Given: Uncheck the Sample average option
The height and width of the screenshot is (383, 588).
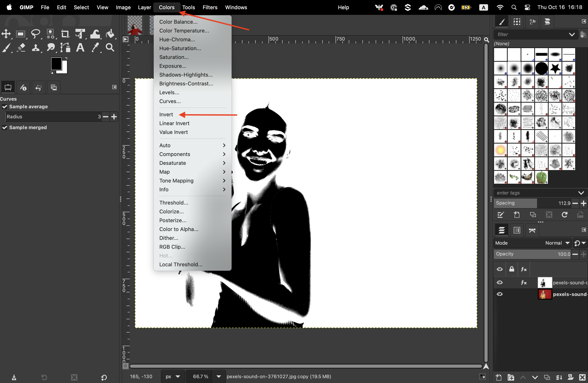Looking at the screenshot, I should tap(5, 107).
